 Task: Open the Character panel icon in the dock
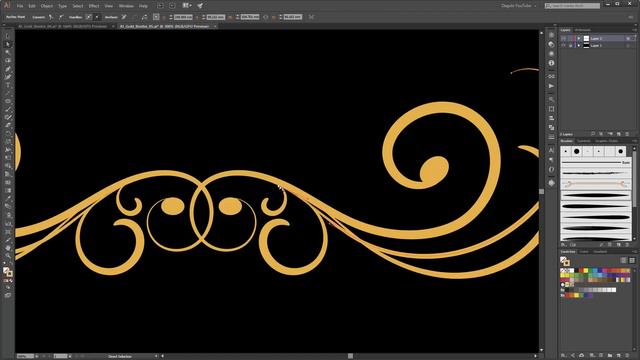(551, 150)
